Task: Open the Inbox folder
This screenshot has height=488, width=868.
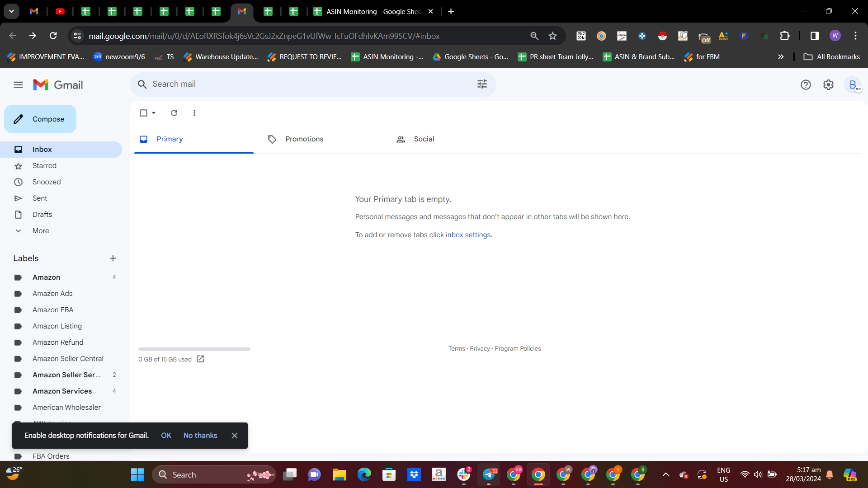Action: tap(61, 150)
